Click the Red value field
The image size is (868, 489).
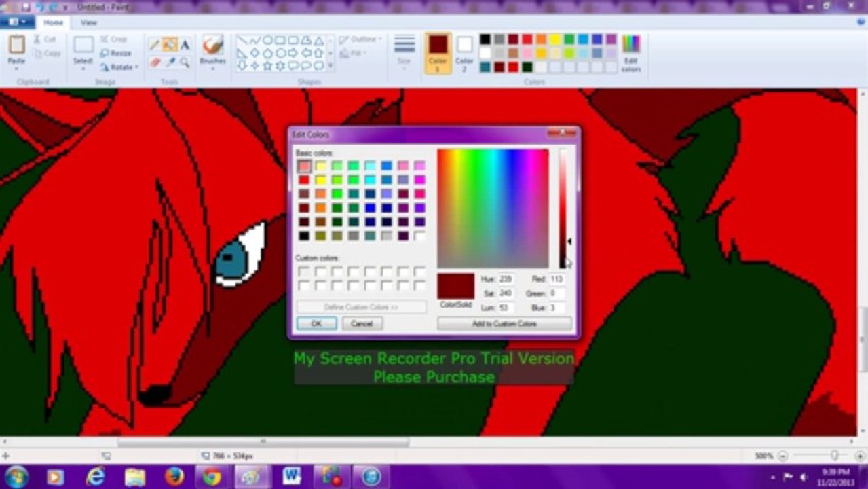click(557, 279)
